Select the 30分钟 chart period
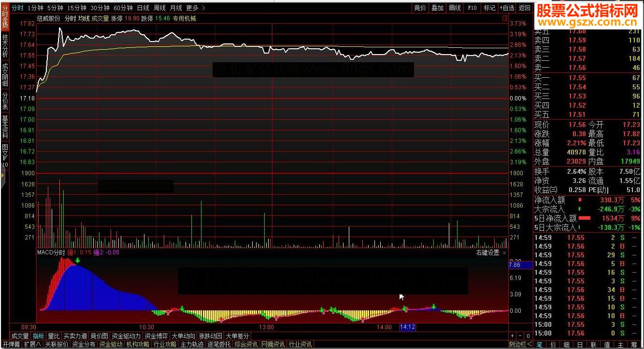 [100, 8]
